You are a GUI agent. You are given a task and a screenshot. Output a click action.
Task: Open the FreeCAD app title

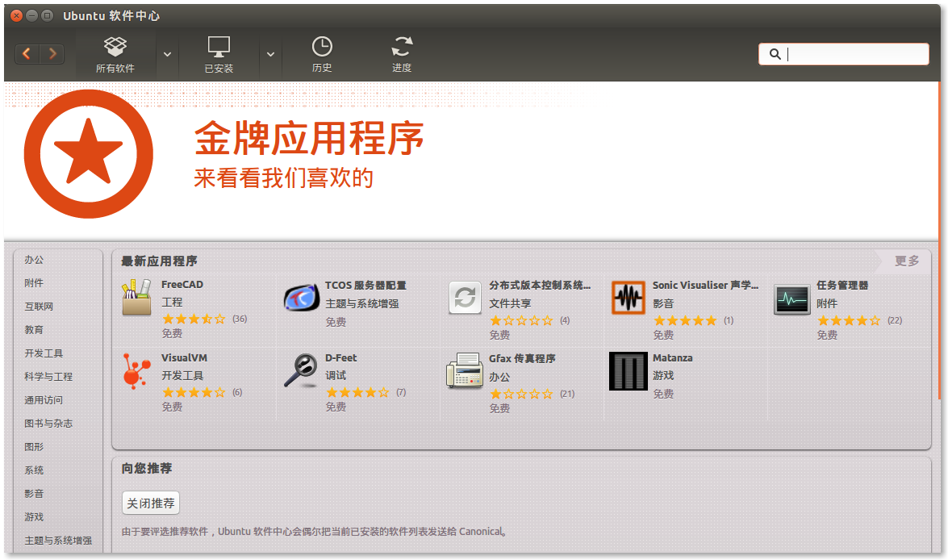pos(182,284)
